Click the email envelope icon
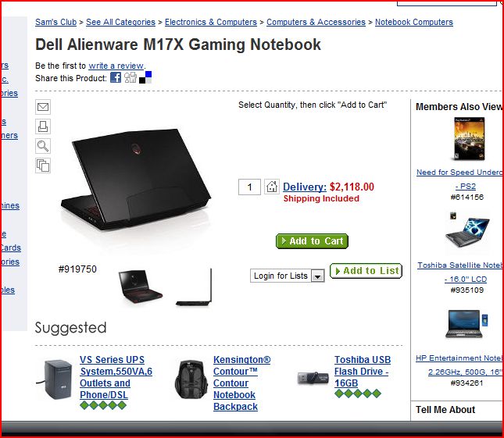The image size is (504, 438). (x=43, y=107)
